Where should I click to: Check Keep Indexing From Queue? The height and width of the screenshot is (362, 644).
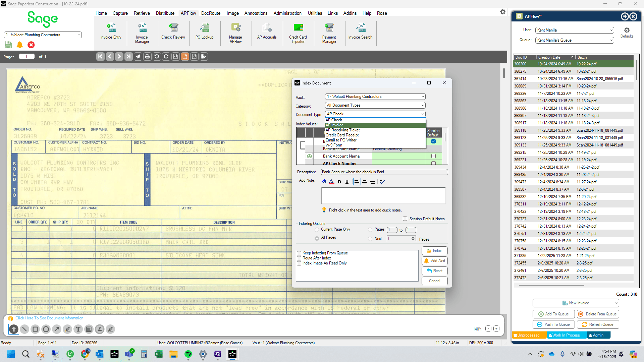coord(299,253)
